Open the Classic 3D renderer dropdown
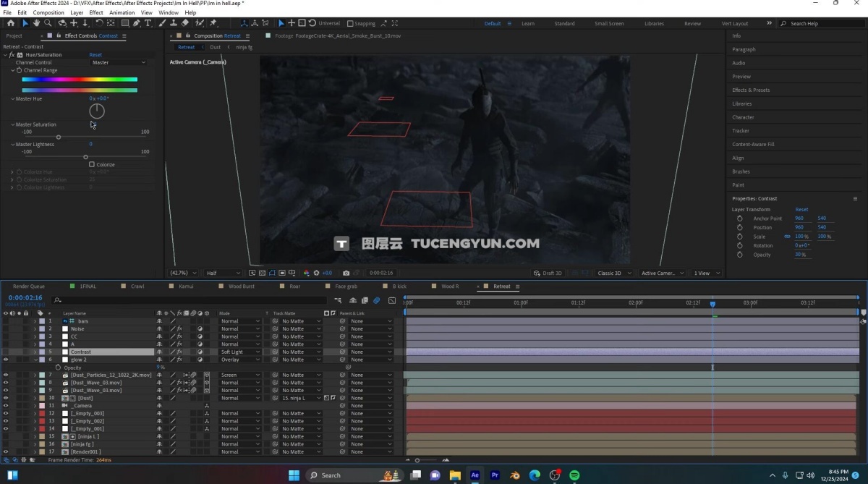Screen dimensions: 868x484 [614, 273]
